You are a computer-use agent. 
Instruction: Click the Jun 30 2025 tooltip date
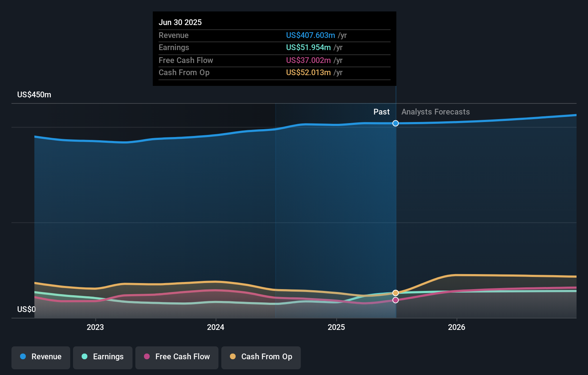180,22
